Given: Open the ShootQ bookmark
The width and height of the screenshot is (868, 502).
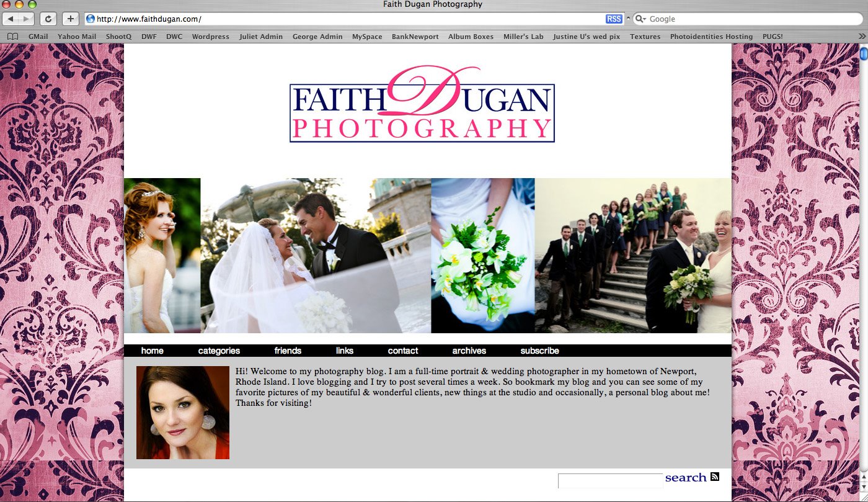Looking at the screenshot, I should point(118,37).
